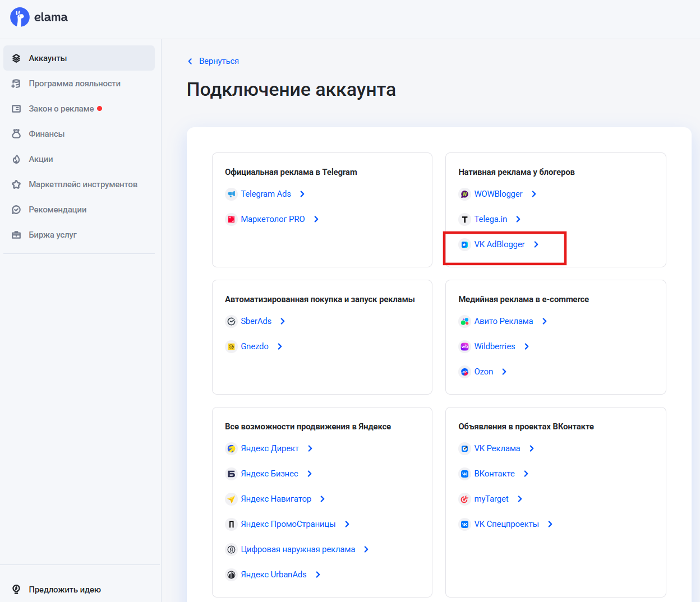Click the SberAds checkmark icon

231,321
